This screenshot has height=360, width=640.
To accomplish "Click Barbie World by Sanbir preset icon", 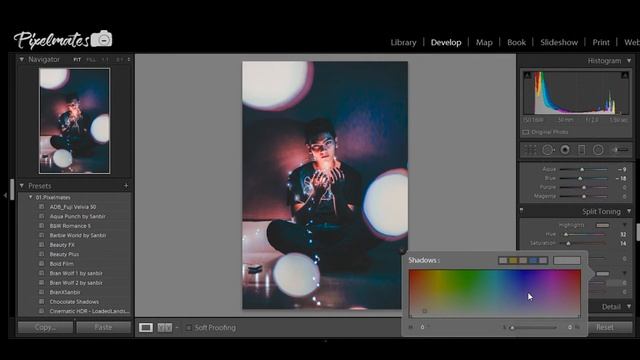I will pos(41,235).
